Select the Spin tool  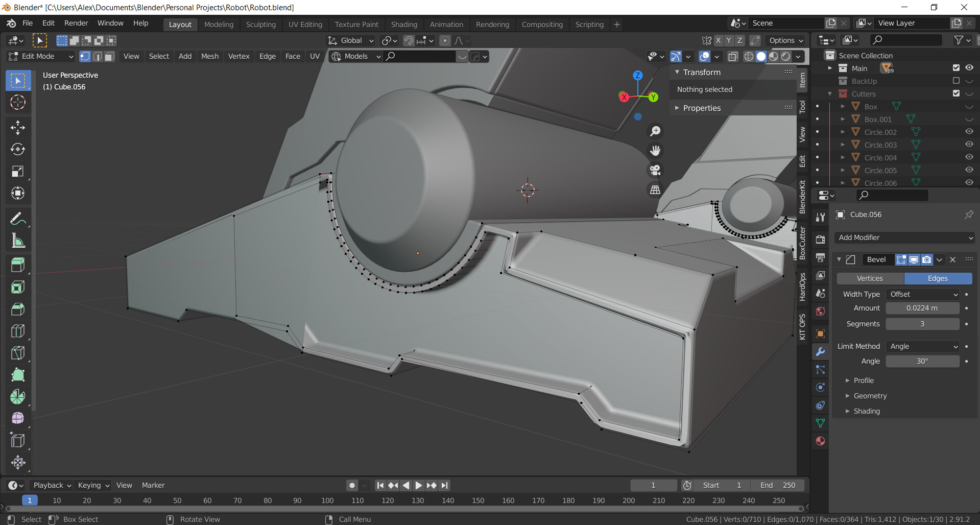(x=18, y=397)
